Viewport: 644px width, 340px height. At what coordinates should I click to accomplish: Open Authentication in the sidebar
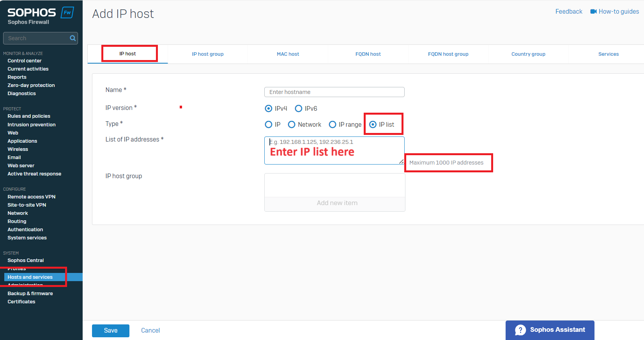25,230
